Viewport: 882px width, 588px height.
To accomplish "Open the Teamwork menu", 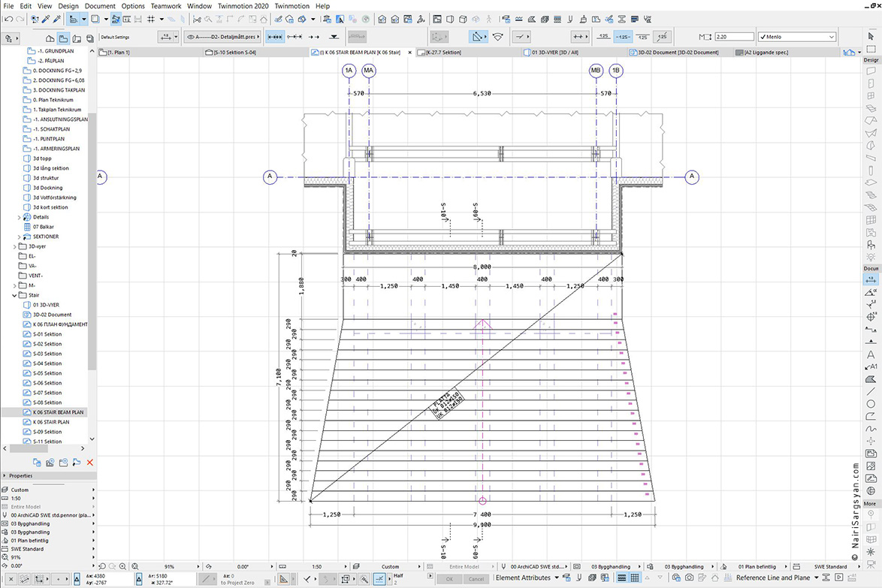I will pos(166,6).
